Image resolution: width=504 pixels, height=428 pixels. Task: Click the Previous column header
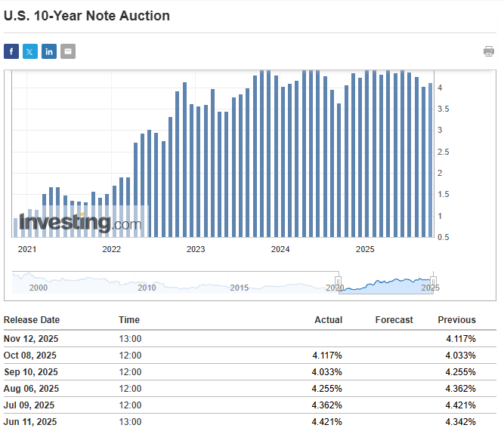click(456, 320)
